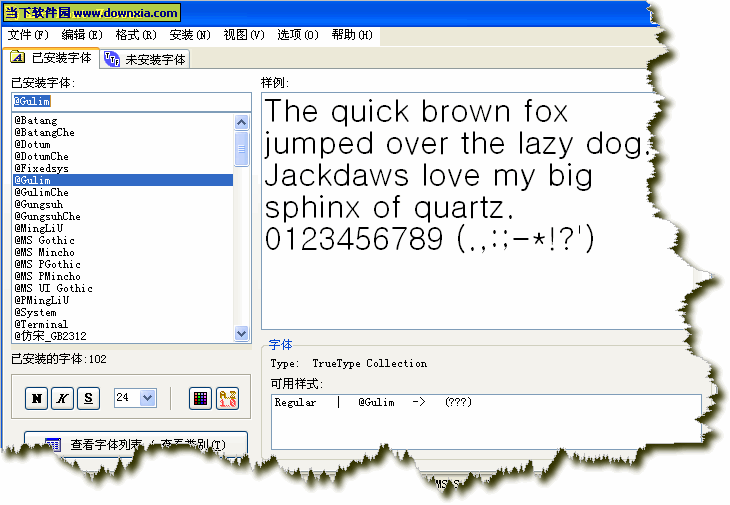Select @MS Gothic in the font list
730x505 pixels.
[123, 241]
